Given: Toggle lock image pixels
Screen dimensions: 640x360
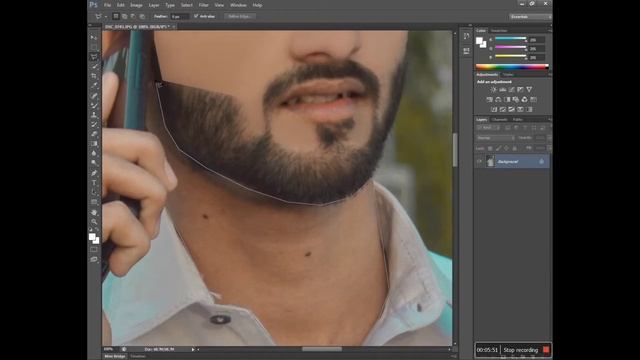Looking at the screenshot, I should tap(498, 148).
